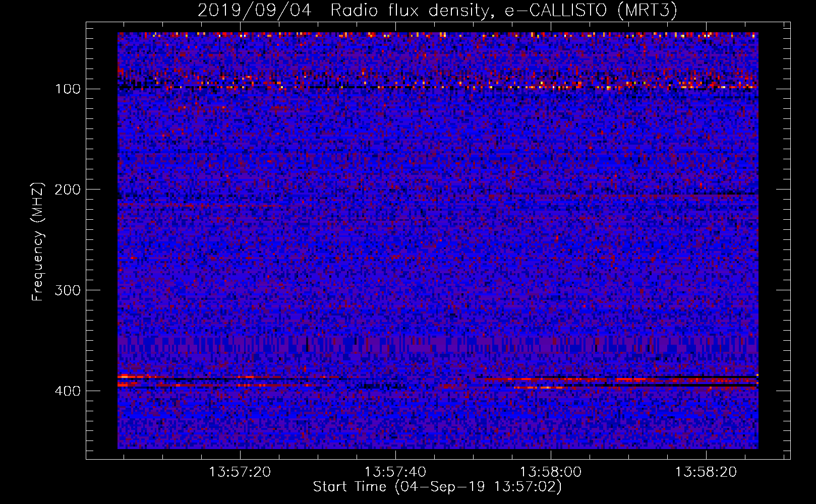Click the 13:57:20 time tick label
Screen dimensions: 816x504
point(240,472)
